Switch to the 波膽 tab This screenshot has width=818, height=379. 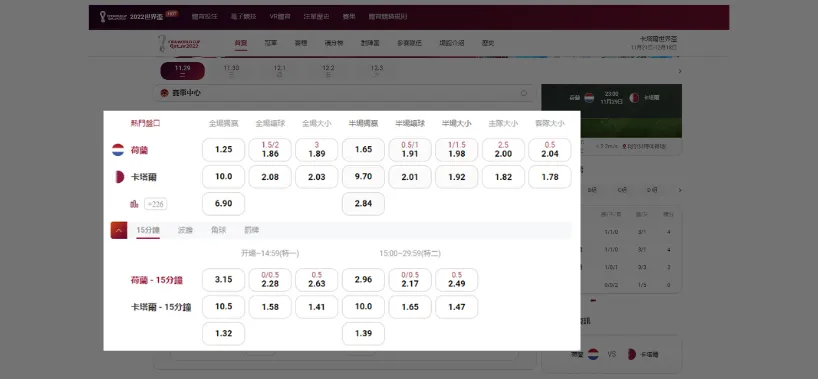185,230
